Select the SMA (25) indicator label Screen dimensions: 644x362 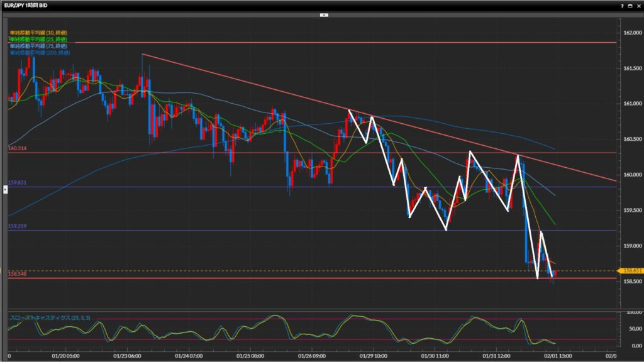coord(39,39)
